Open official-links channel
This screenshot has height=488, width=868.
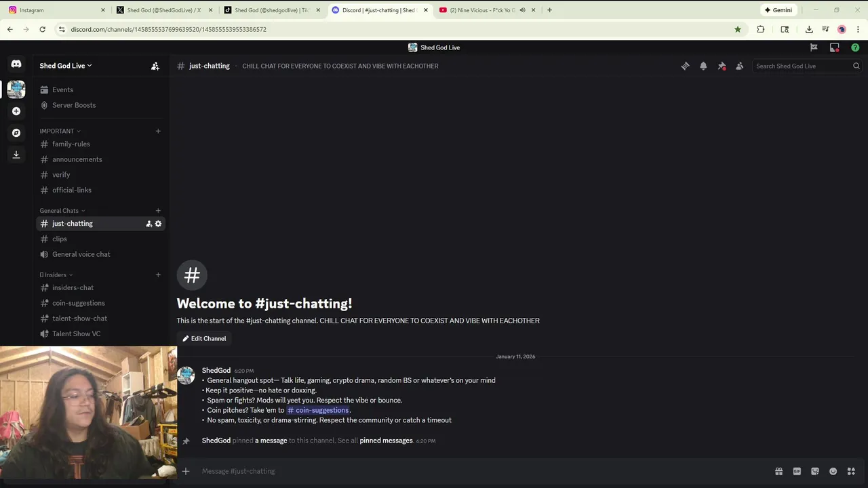tap(100, 190)
